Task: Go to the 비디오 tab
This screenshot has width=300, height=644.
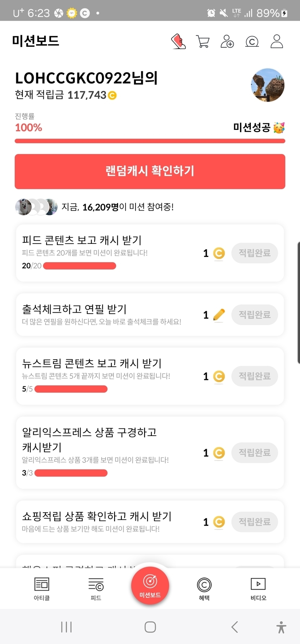Action: 258,589
